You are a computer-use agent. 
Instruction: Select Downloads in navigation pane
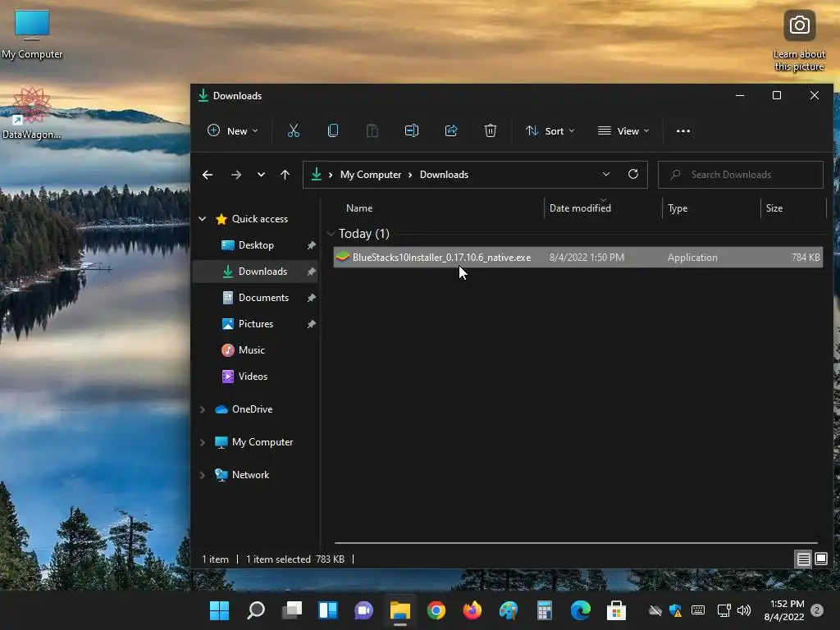click(x=256, y=271)
